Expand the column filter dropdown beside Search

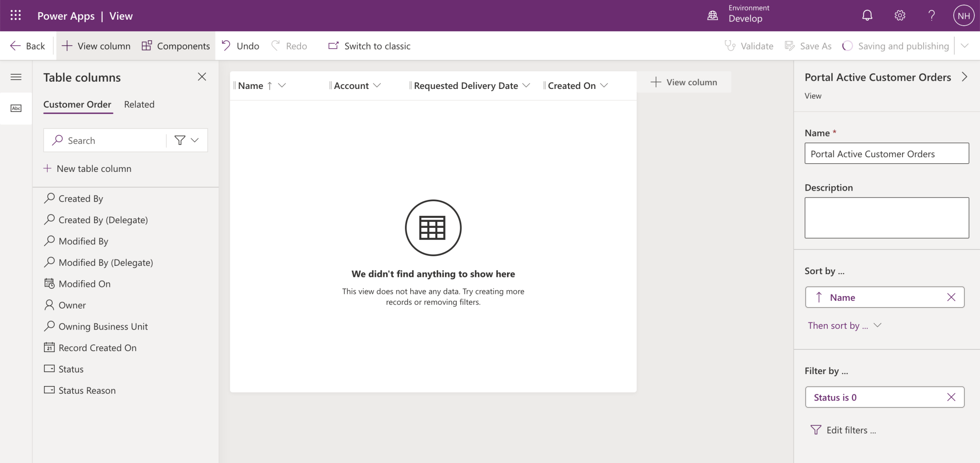coord(187,140)
